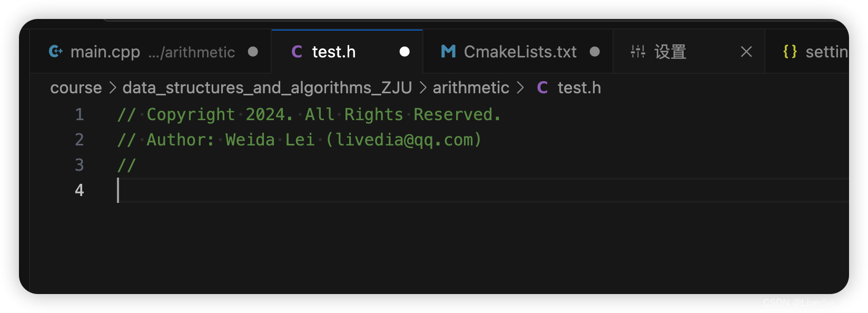Click line number 1 in the gutter
Screen dimensions: 868x313
(x=80, y=114)
